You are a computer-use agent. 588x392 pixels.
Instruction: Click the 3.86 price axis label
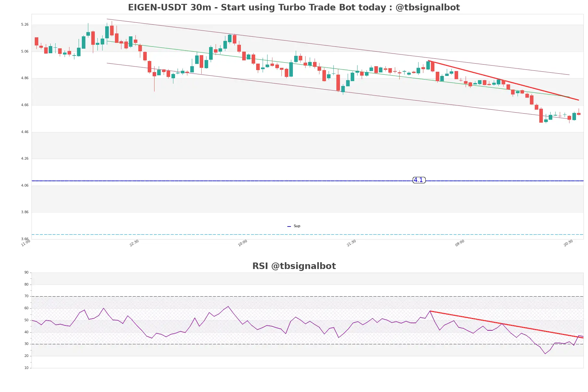(25, 212)
